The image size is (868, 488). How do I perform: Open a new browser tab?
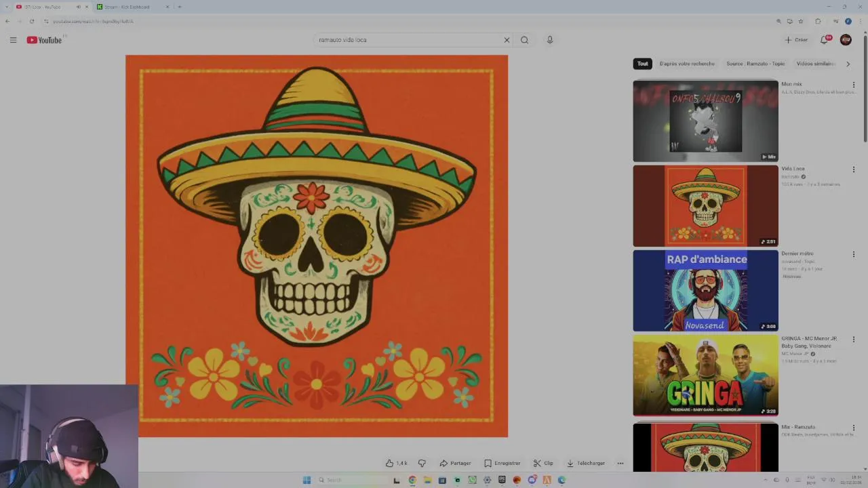(180, 7)
